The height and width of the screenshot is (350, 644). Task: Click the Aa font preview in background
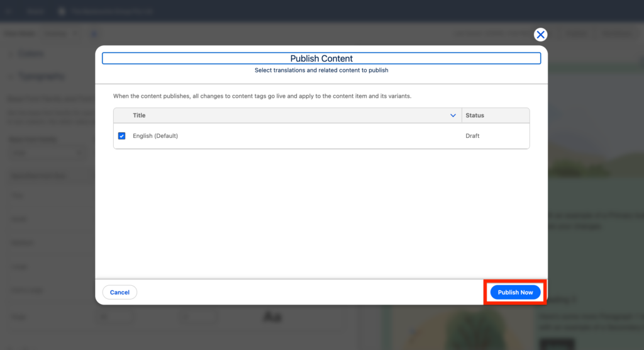pyautogui.click(x=272, y=316)
